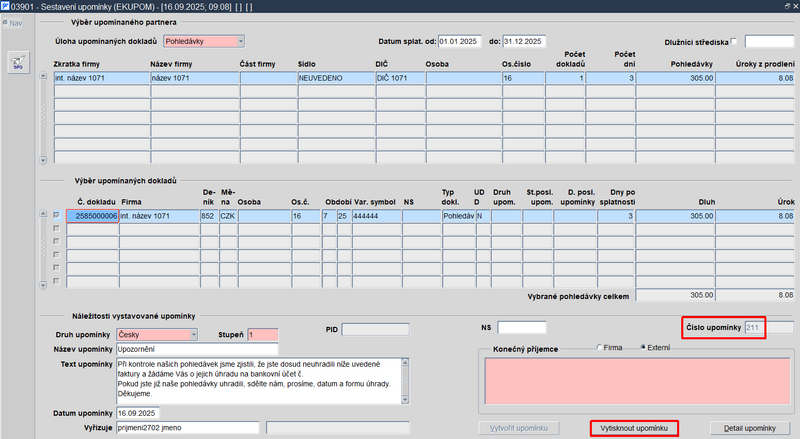
Task: Click the Období cell 7
Action: (x=329, y=216)
